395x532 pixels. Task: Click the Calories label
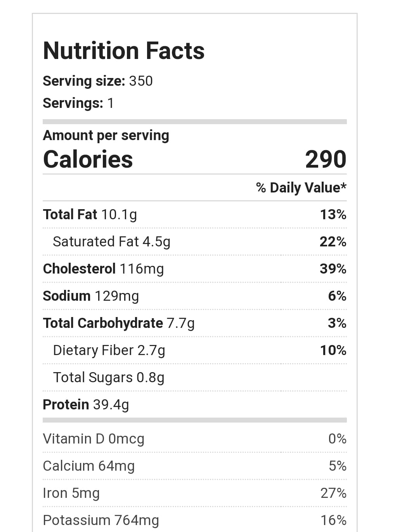[x=88, y=159]
